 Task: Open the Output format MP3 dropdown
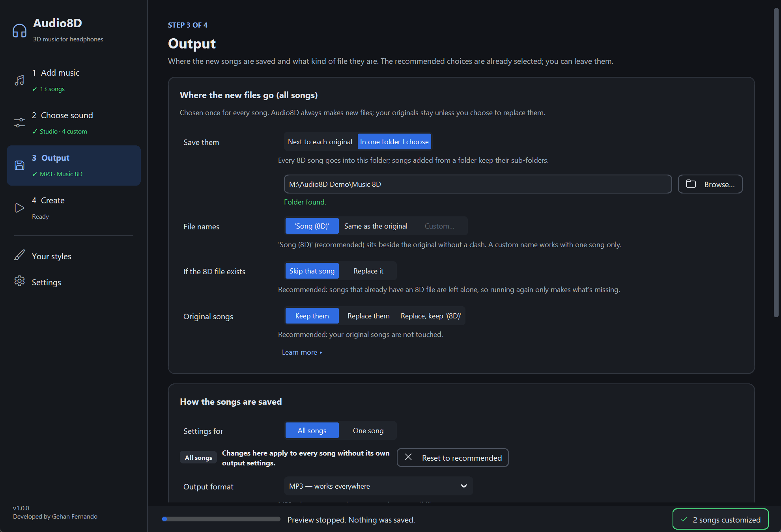tap(378, 486)
